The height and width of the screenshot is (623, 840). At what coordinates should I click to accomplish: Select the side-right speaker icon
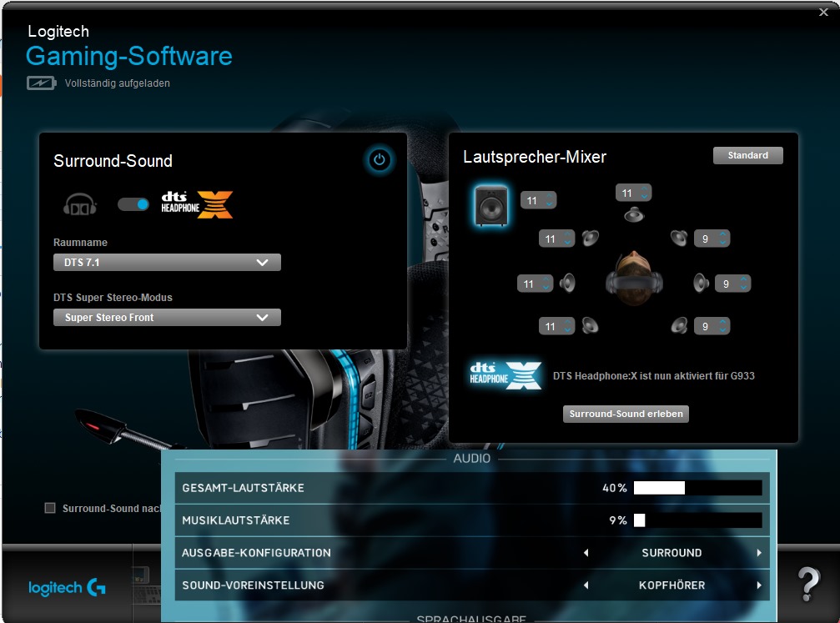coord(701,283)
